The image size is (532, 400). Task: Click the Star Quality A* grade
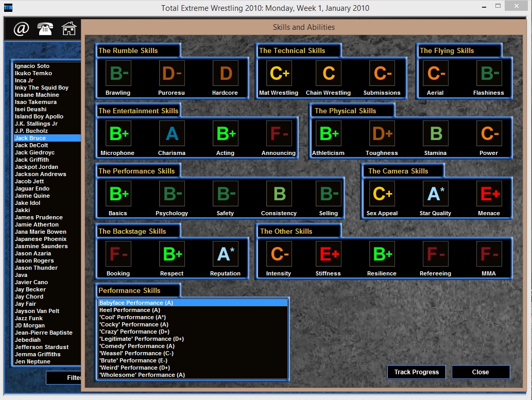435,193
